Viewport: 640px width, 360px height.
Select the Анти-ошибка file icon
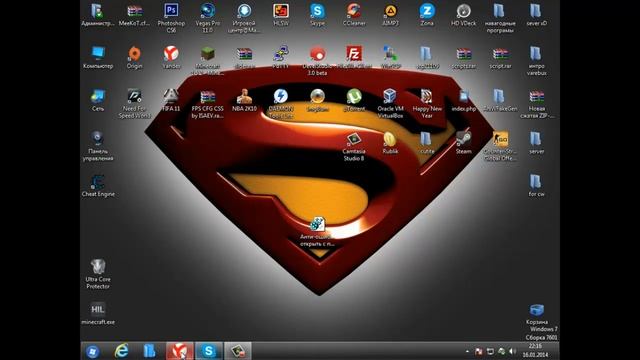[x=318, y=224]
